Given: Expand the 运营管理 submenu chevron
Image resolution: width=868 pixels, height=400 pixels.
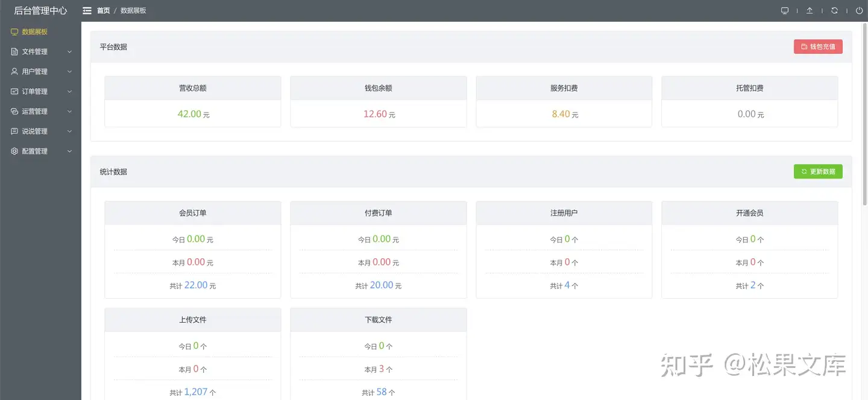Looking at the screenshot, I should [x=69, y=112].
